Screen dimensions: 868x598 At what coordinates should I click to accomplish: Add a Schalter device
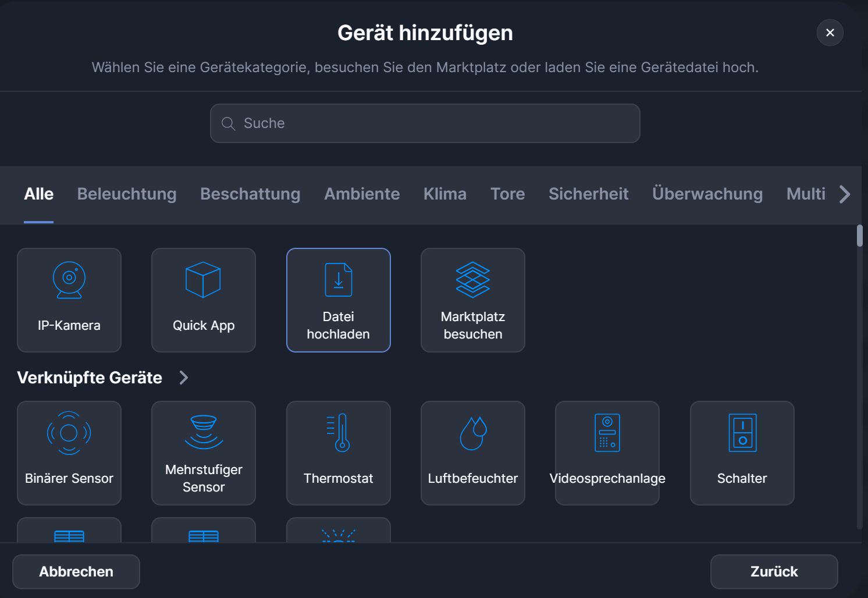point(742,453)
